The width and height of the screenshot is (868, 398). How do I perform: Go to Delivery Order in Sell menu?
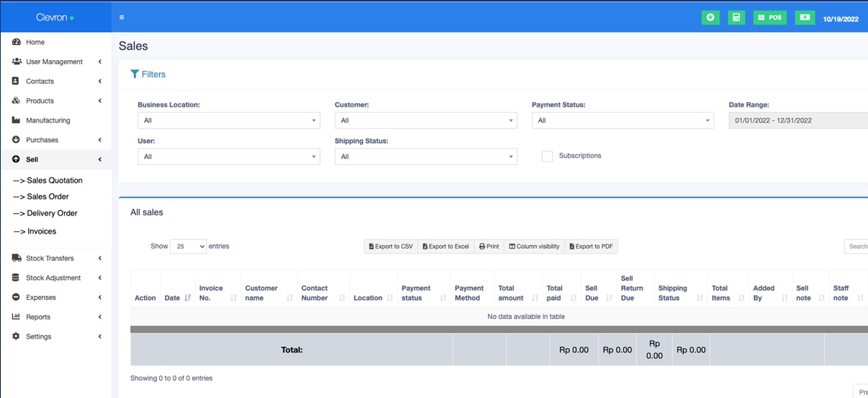click(52, 213)
